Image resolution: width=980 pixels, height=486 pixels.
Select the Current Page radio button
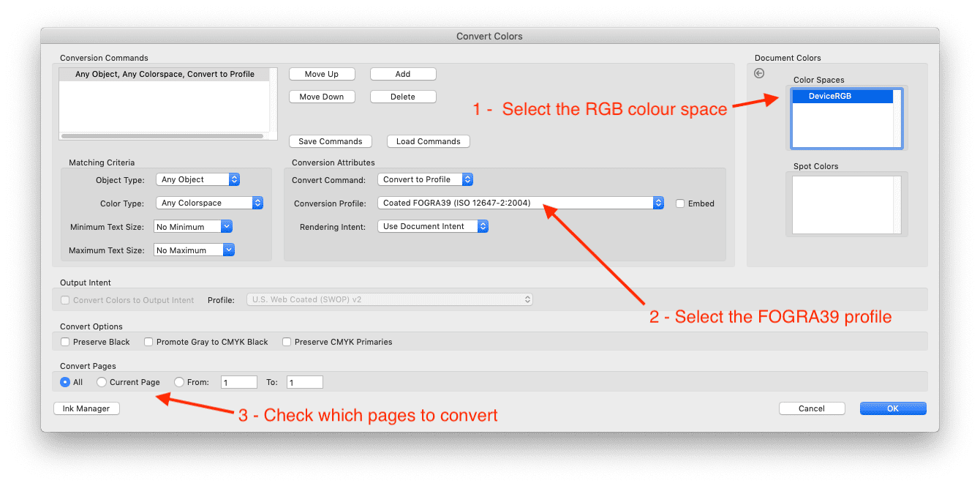click(103, 381)
